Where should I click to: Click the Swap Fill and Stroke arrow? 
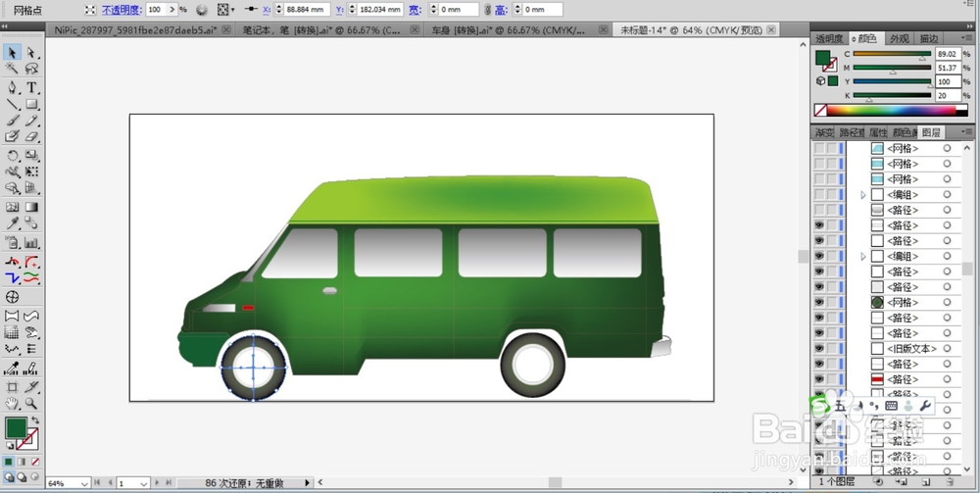[x=35, y=420]
